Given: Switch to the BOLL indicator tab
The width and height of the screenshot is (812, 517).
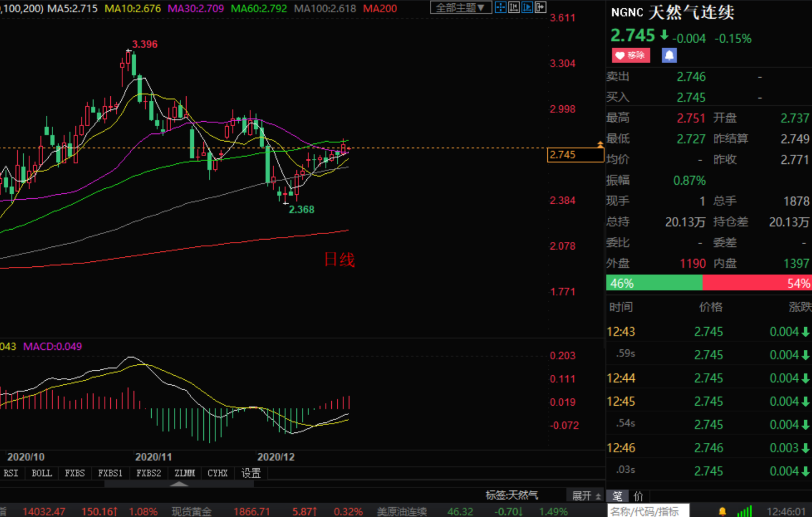Looking at the screenshot, I should pos(42,473).
